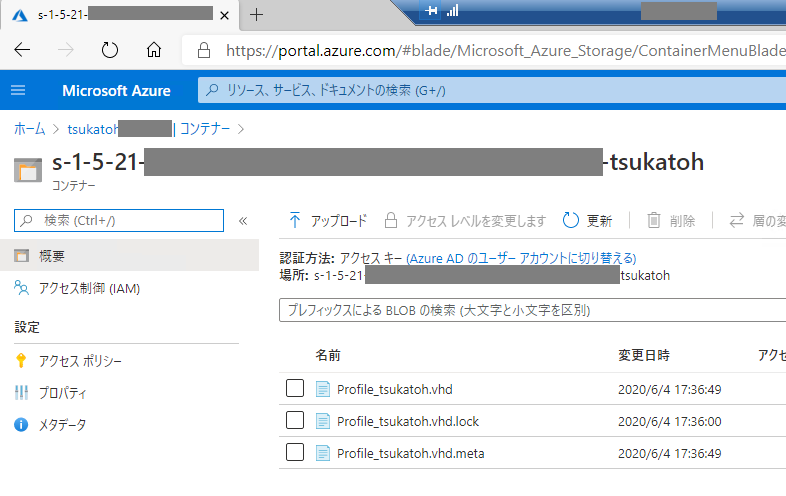Click the key icon for アクセス ポリシー
This screenshot has width=786, height=496.
21,361
